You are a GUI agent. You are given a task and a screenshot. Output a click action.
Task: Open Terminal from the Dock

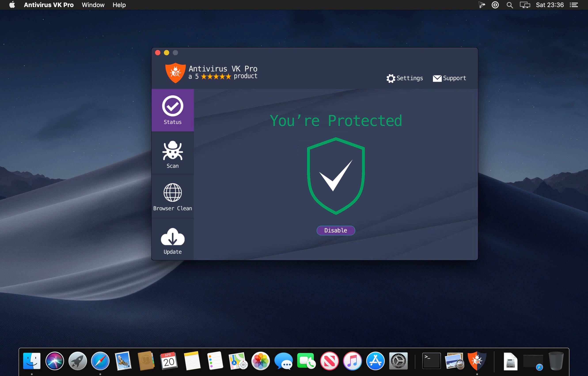click(431, 361)
